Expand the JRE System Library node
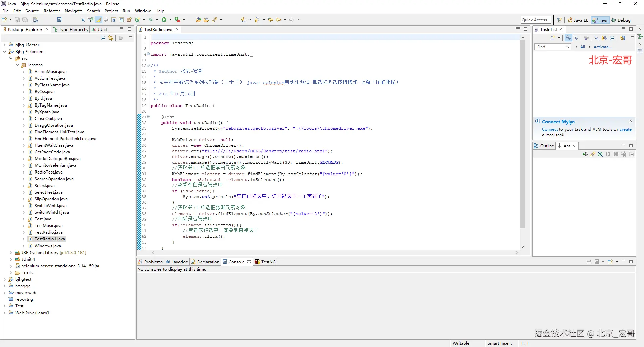 click(x=11, y=253)
